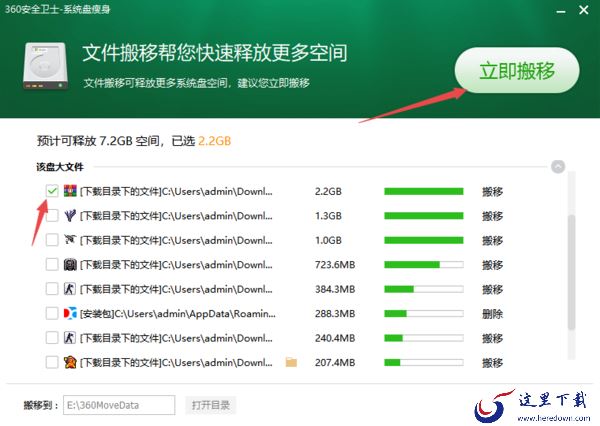
Task: Click the installer package icon on the 288.3MB row
Action: tap(70, 313)
